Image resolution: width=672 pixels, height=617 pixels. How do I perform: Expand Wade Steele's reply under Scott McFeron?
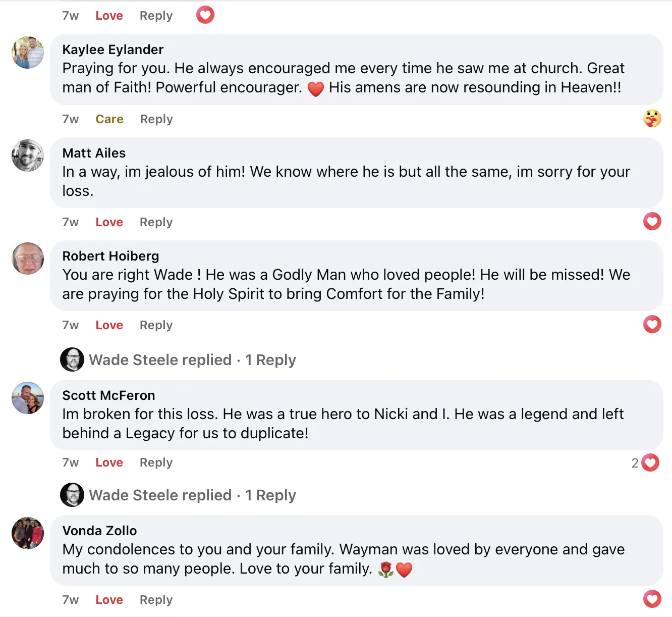(192, 495)
